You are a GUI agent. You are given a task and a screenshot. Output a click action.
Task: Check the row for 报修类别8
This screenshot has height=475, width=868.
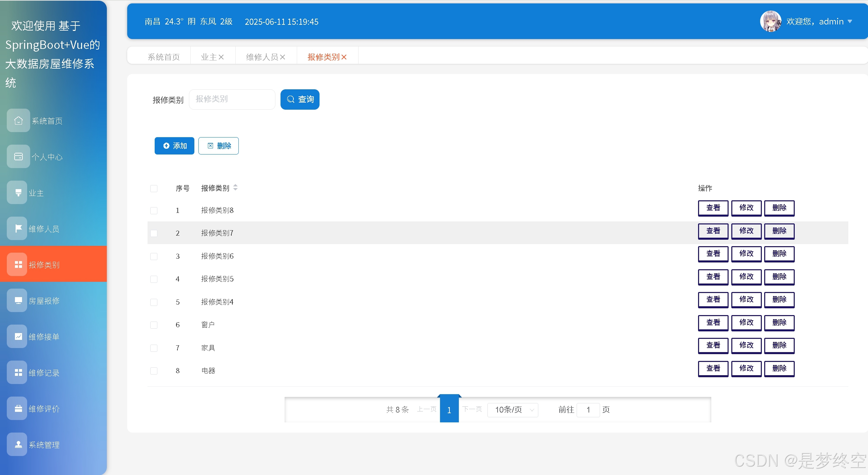coord(154,211)
